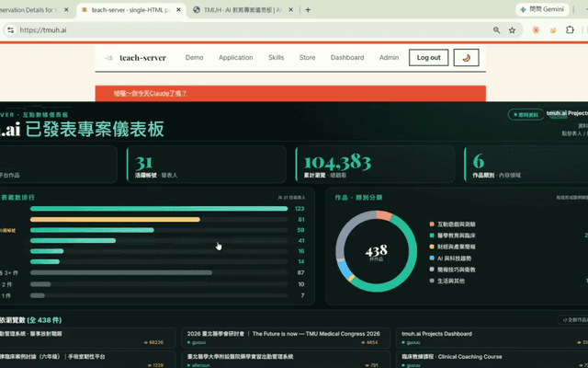
Task: Open the Clinical Coaching Course card
Action: [492, 360]
